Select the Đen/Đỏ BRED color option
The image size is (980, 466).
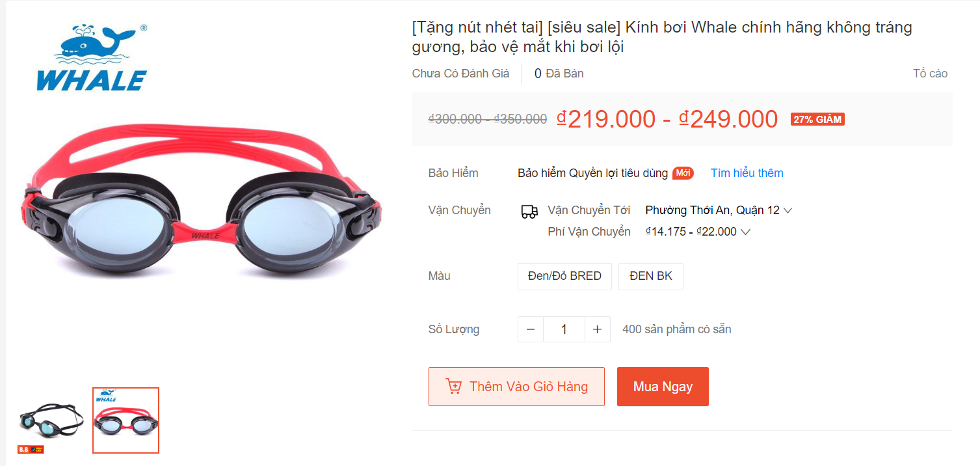click(564, 276)
